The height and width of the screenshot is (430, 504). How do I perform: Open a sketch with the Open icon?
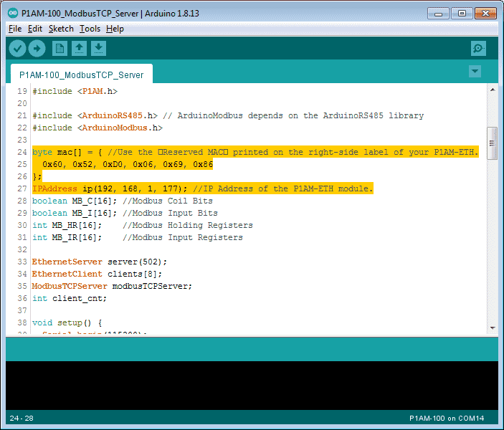(x=79, y=49)
